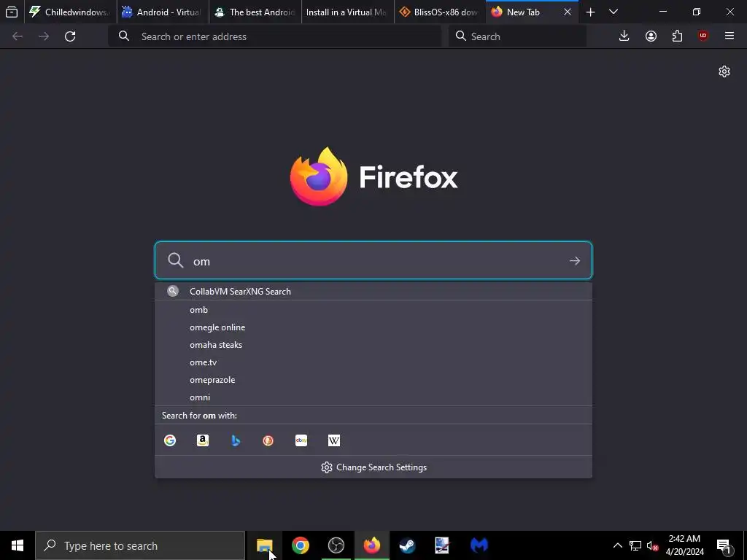Viewport: 747px width, 560px height.
Task: Focus the toolbar Search box
Action: [517, 36]
